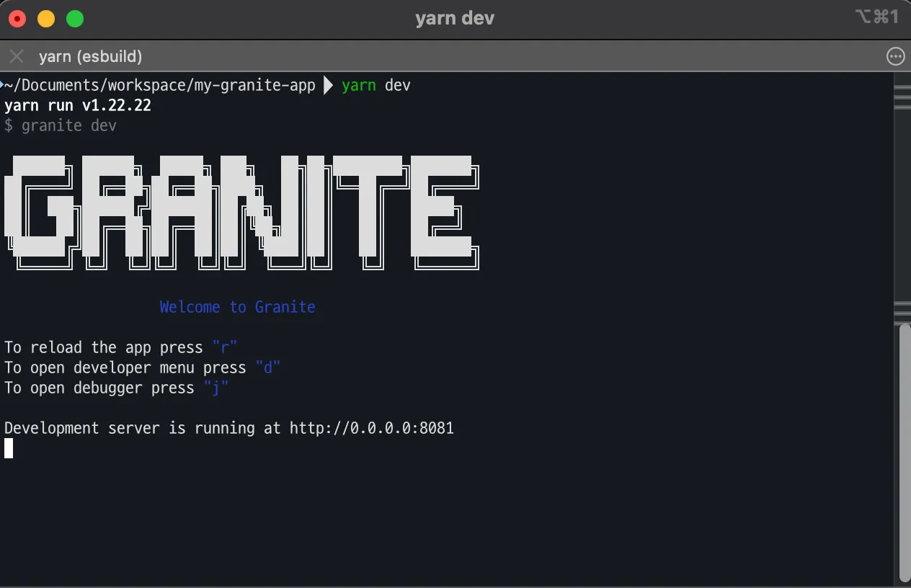911x588 pixels.
Task: Click the green fullscreen window button
Action: point(75,19)
